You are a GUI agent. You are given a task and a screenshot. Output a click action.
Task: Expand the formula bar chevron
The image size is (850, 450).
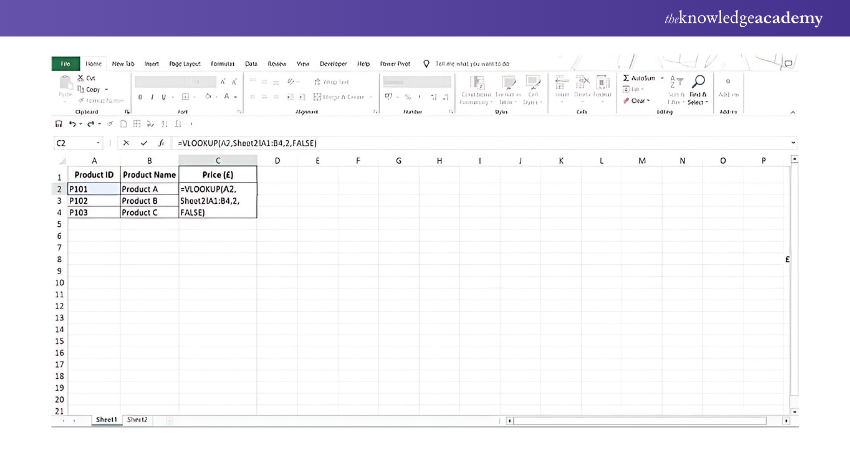[793, 143]
